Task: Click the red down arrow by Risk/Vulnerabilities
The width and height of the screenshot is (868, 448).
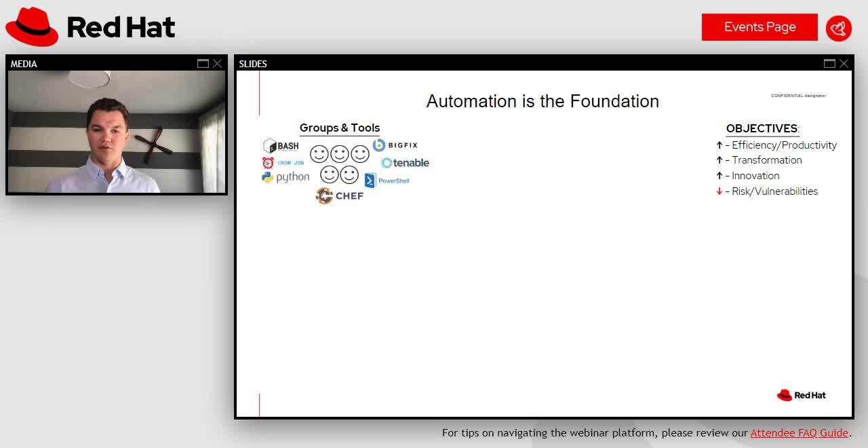Action: click(x=719, y=191)
